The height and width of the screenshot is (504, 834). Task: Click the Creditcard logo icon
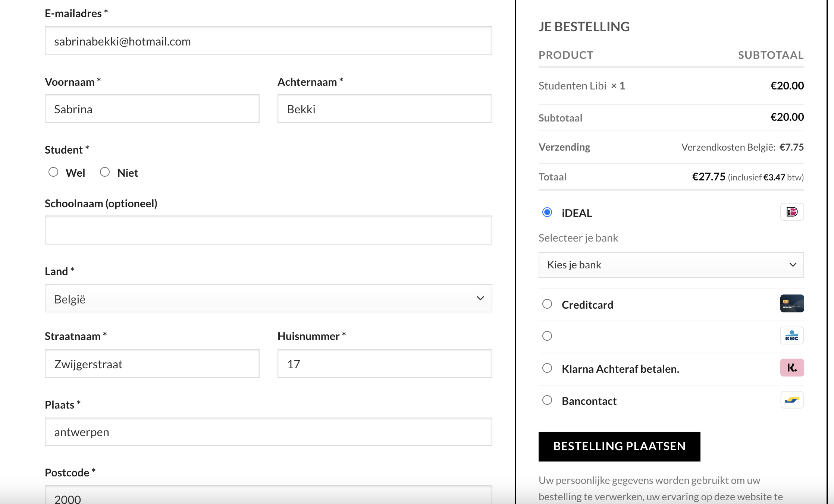792,304
